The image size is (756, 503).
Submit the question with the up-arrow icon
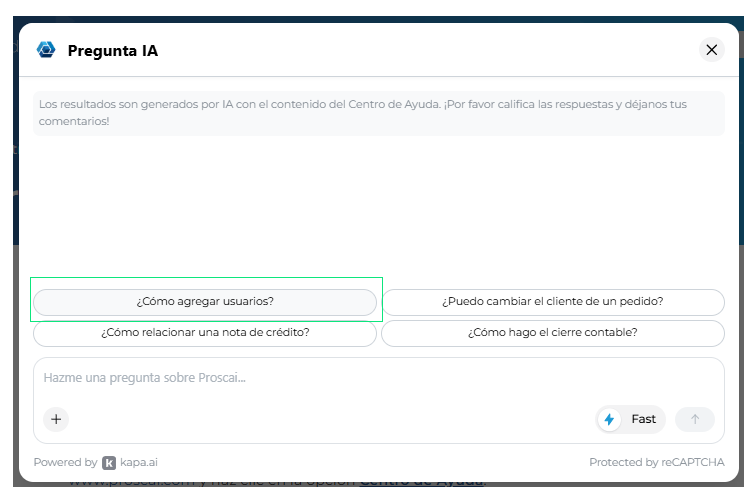[x=695, y=419]
